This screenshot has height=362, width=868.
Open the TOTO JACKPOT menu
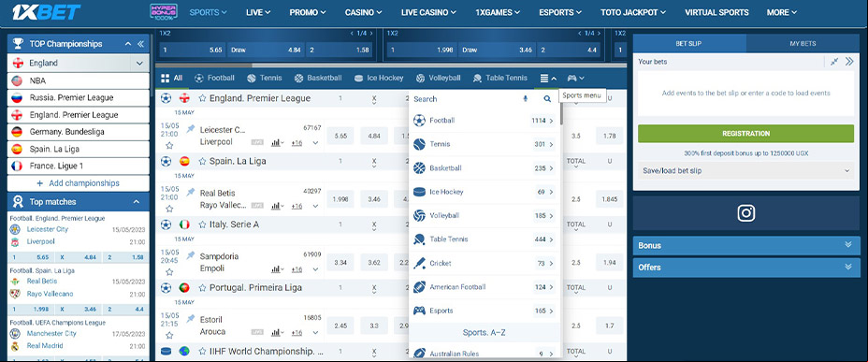tap(633, 12)
